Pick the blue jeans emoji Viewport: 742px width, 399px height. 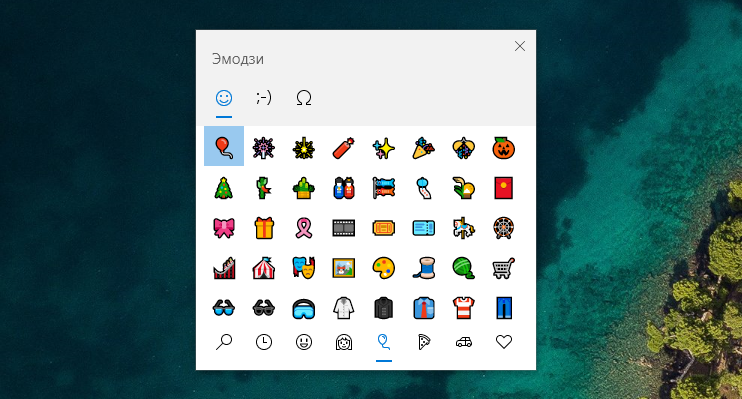pyautogui.click(x=504, y=308)
